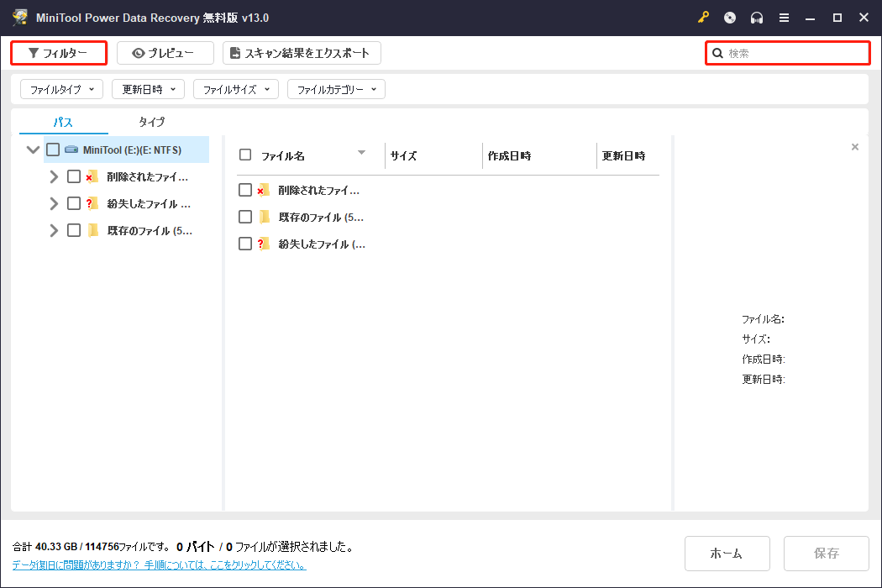Select 紛失したファイル label in tree
This screenshot has width=882, height=588.
pos(149,203)
